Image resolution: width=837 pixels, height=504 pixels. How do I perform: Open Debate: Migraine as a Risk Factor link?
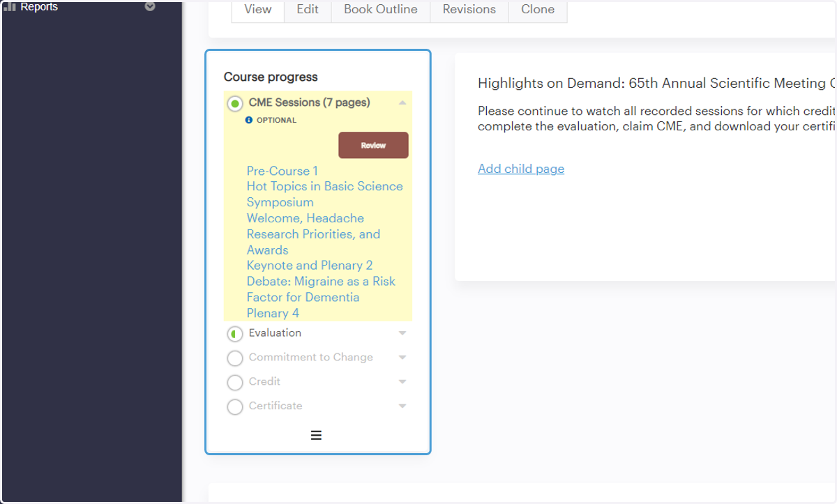tap(321, 289)
